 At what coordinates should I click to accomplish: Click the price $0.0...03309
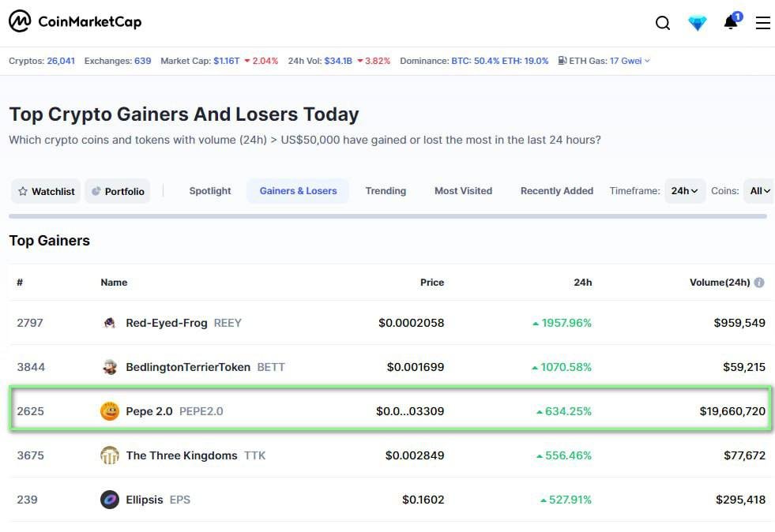410,411
